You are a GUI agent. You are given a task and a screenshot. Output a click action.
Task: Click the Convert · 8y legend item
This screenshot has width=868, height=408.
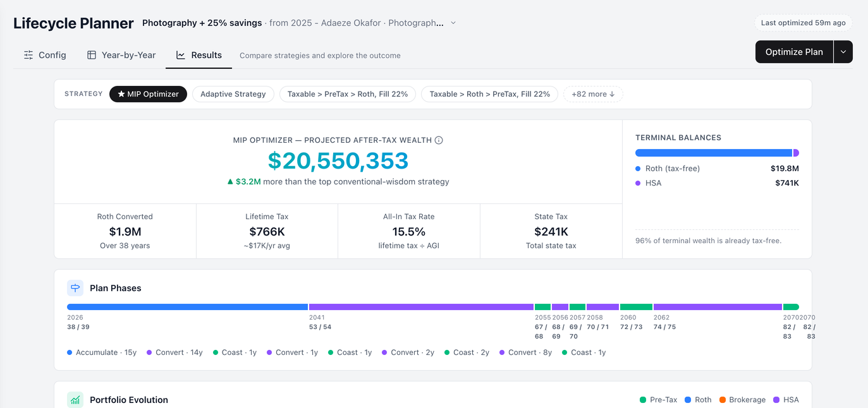click(525, 352)
